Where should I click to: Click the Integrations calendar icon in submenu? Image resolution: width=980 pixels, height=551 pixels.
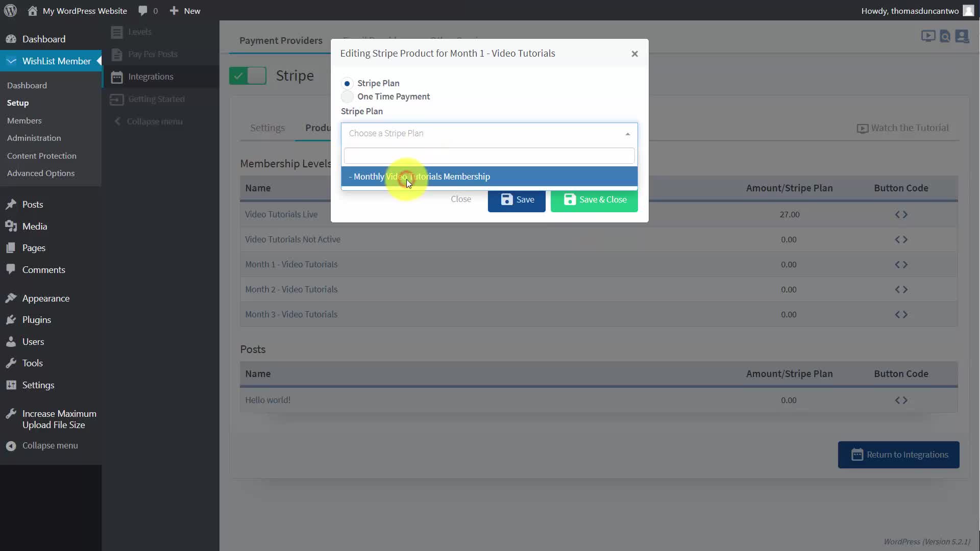point(117,77)
